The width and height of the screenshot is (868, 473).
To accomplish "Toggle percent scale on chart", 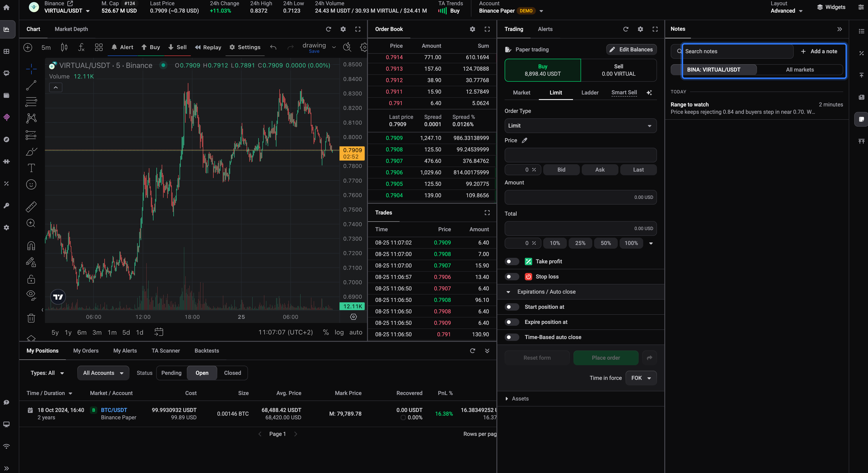I will tap(325, 332).
